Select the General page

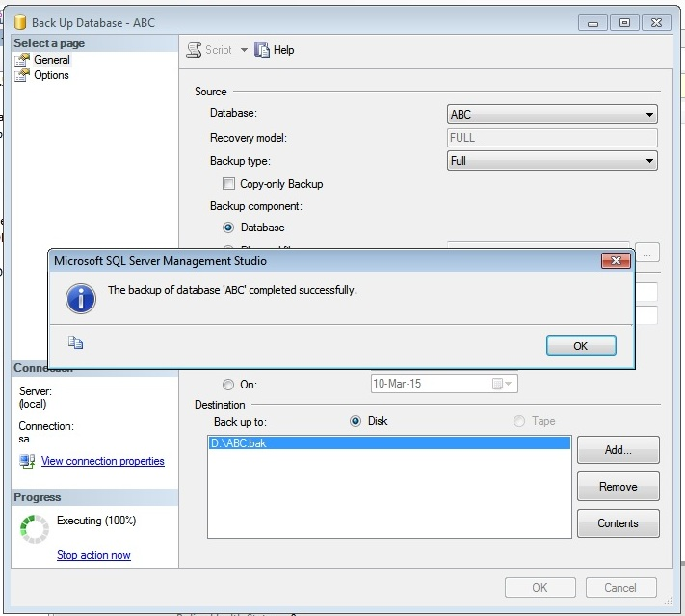pyautogui.click(x=52, y=60)
